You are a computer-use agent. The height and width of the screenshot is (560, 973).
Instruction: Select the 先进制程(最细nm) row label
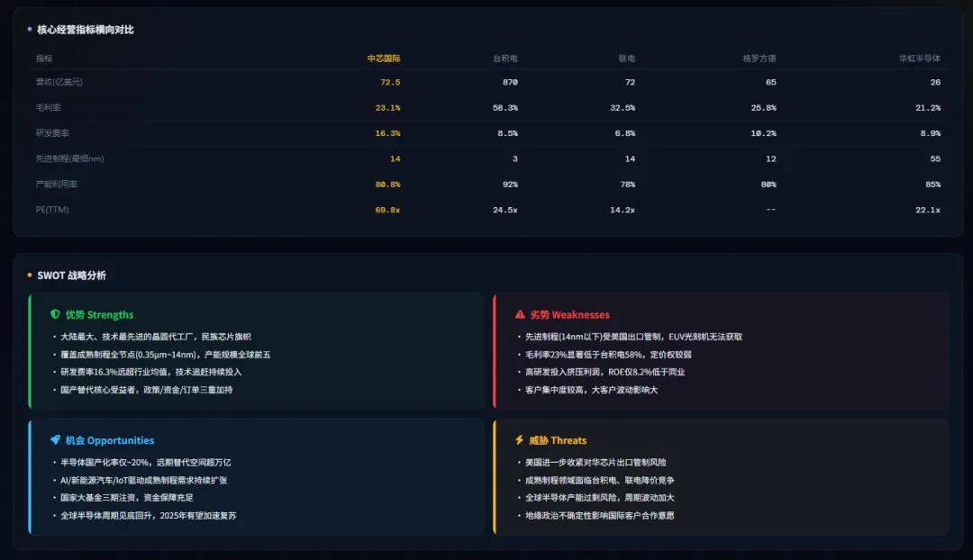tap(70, 158)
